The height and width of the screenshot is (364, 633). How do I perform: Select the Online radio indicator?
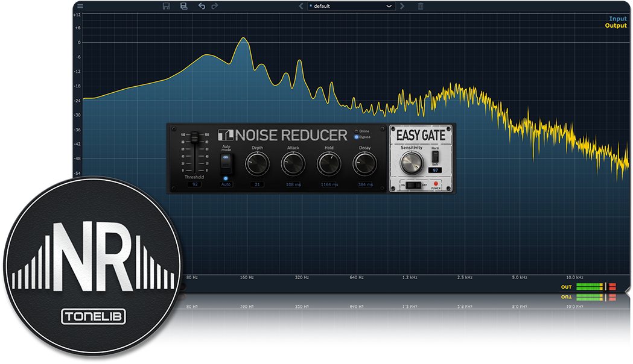point(357,131)
